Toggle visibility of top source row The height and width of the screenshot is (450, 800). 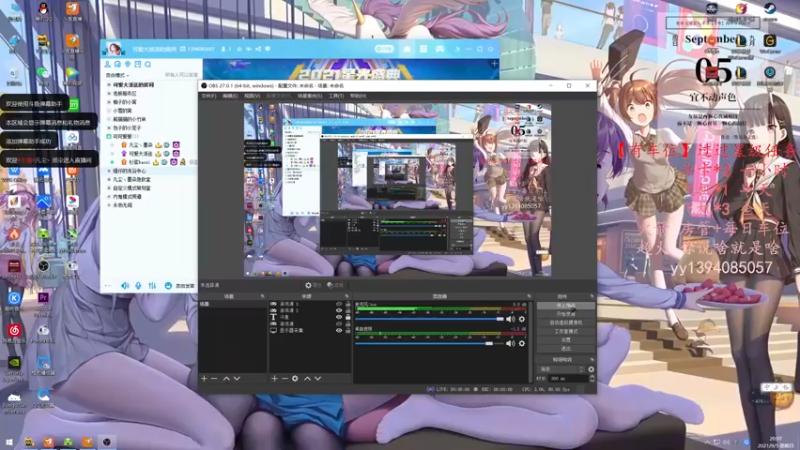(x=339, y=304)
